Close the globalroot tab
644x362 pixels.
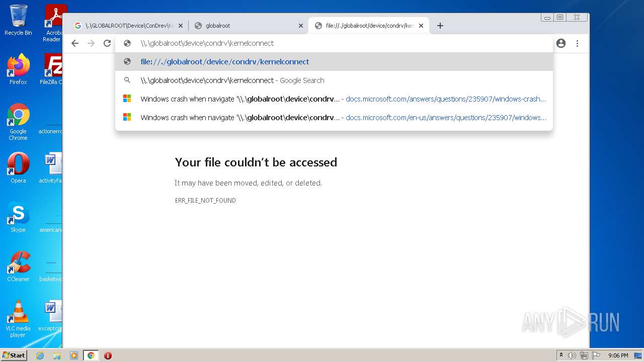coord(301,26)
